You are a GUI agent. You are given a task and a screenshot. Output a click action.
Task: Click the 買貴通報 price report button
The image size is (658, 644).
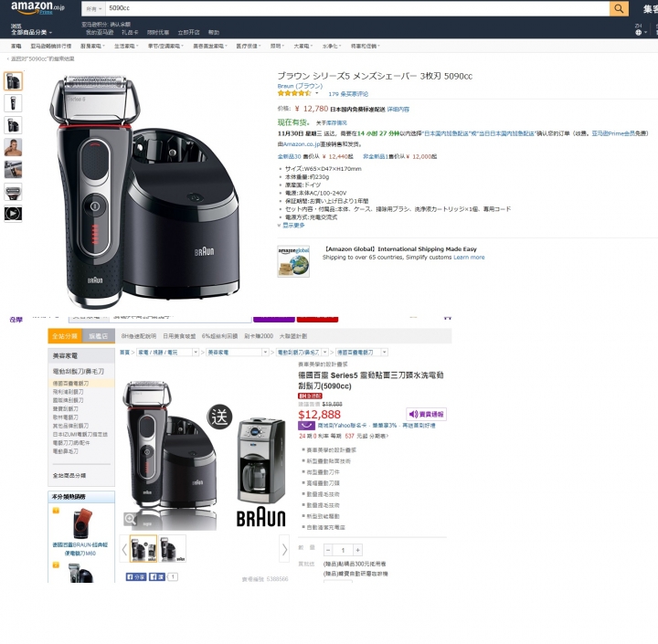point(427,414)
